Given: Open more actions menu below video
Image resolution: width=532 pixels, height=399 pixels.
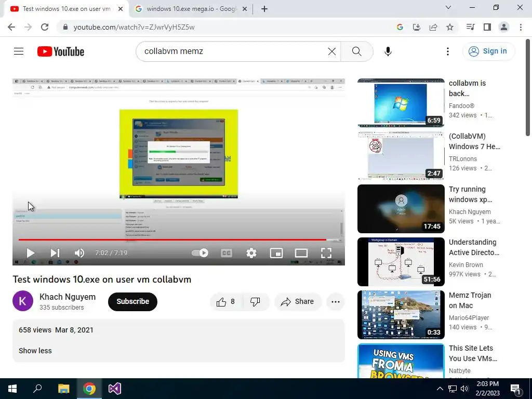Looking at the screenshot, I should pyautogui.click(x=336, y=302).
